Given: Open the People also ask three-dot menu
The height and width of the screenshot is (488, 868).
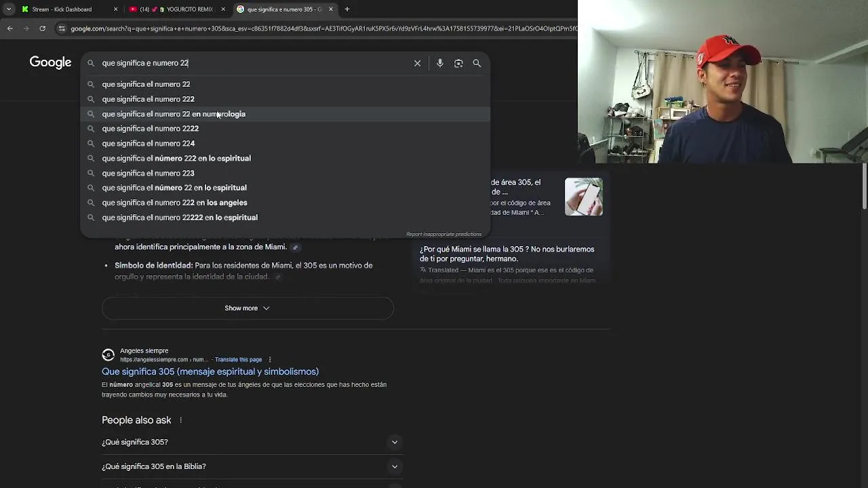Looking at the screenshot, I should pos(180,420).
